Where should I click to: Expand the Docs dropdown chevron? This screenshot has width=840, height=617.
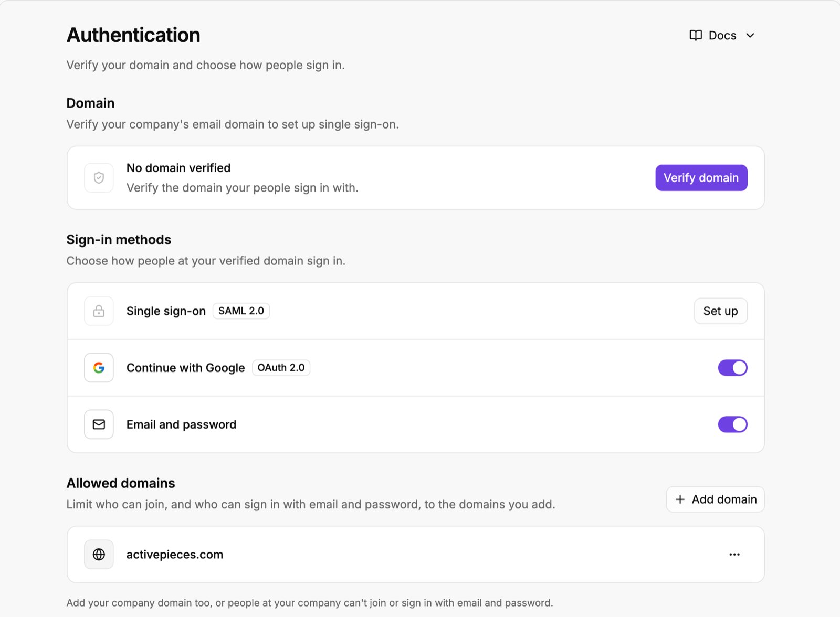click(750, 35)
